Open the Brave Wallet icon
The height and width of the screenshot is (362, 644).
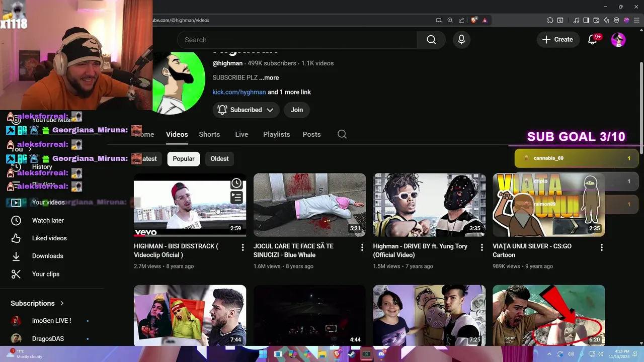click(x=596, y=20)
